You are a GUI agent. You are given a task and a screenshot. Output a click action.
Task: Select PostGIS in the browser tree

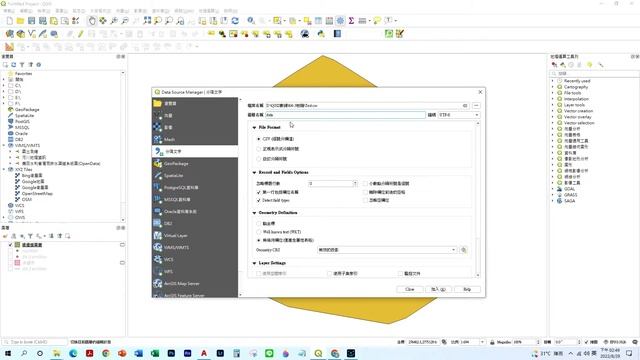[22, 122]
